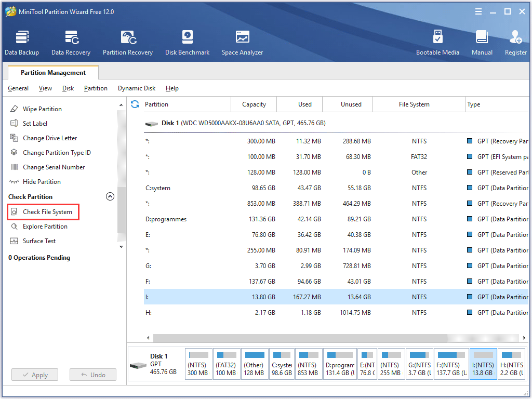The image size is (532, 399).
Task: Select the Partition Management tab
Action: point(54,73)
